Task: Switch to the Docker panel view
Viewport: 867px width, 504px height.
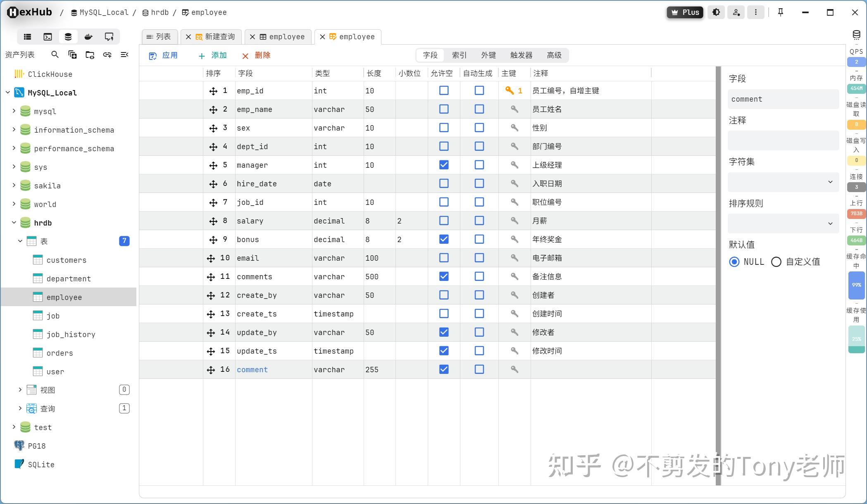Action: pos(88,36)
